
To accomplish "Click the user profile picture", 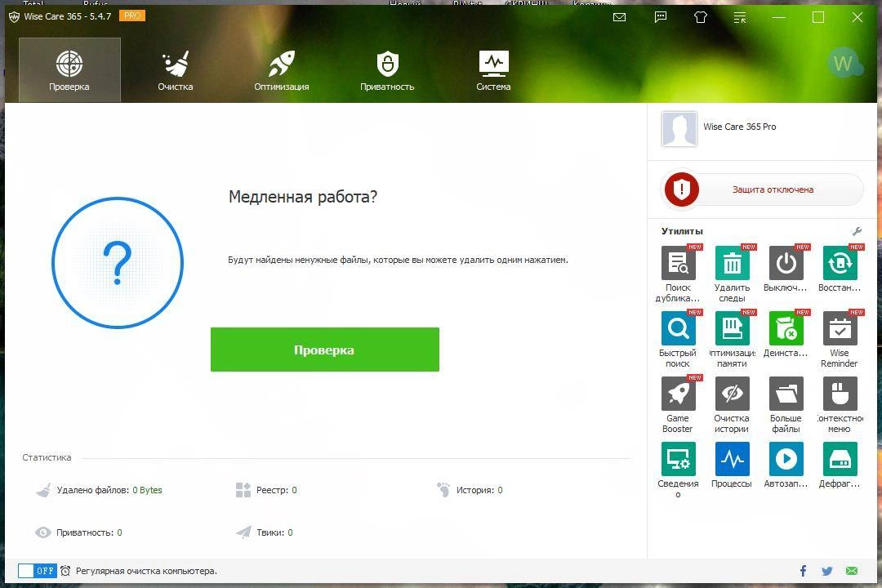I will (679, 129).
